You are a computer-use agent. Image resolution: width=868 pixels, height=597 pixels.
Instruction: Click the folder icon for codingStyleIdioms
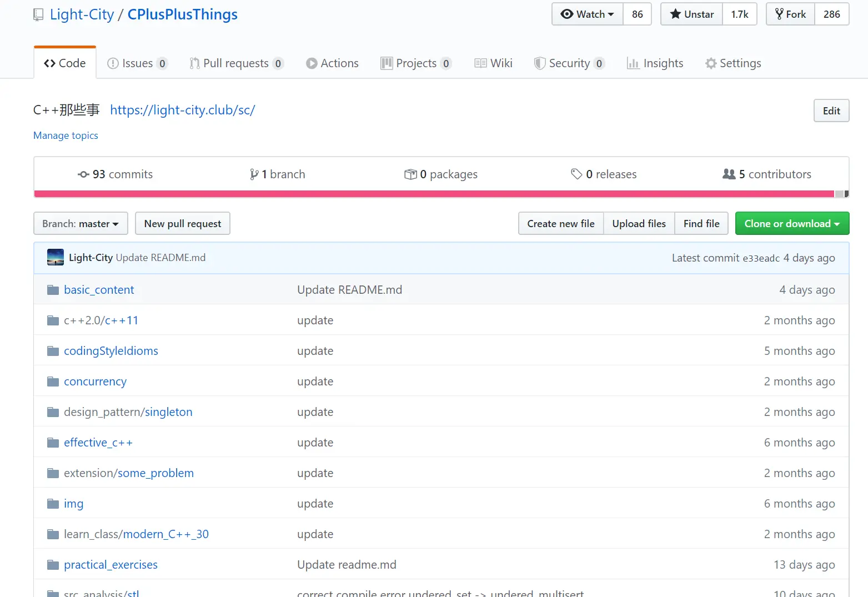tap(53, 351)
